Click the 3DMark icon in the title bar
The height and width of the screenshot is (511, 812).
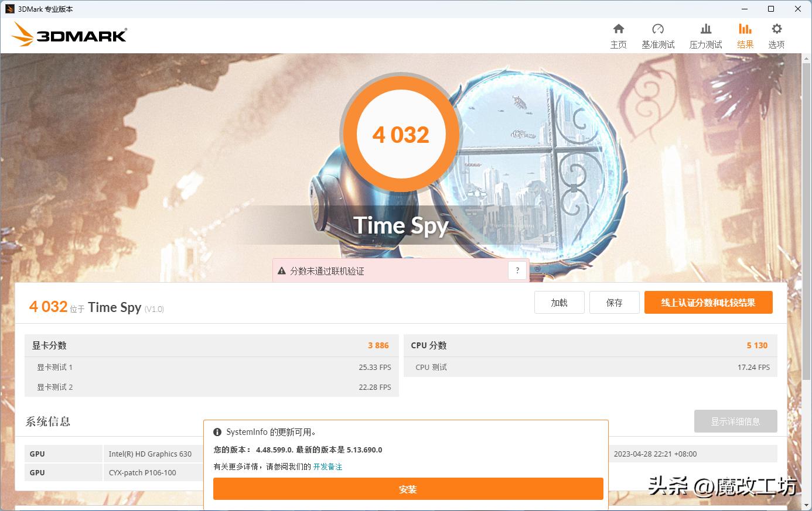point(9,9)
